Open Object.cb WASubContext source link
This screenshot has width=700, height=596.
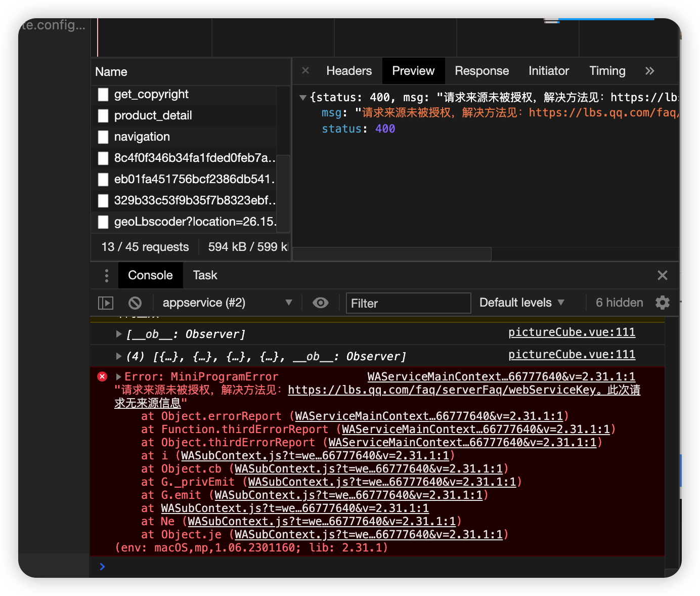click(369, 469)
